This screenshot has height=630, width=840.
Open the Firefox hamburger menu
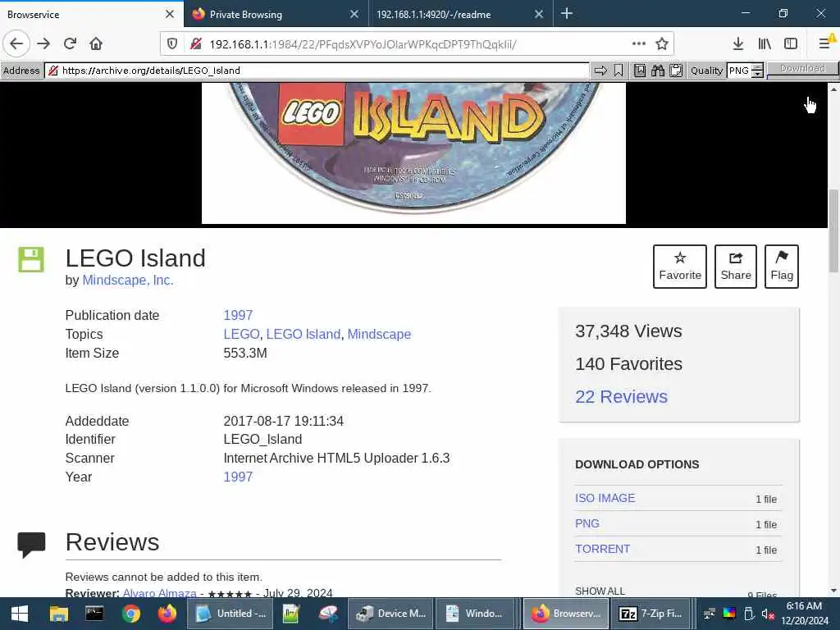pyautogui.click(x=825, y=44)
